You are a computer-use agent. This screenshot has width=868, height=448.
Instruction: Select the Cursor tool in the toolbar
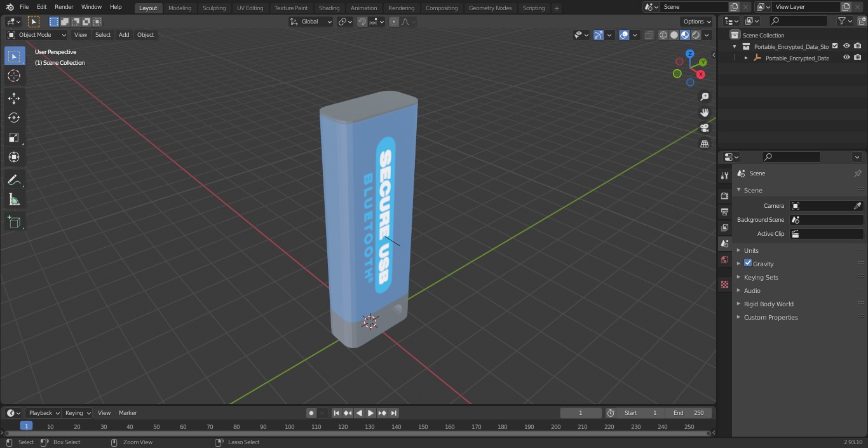tap(14, 76)
